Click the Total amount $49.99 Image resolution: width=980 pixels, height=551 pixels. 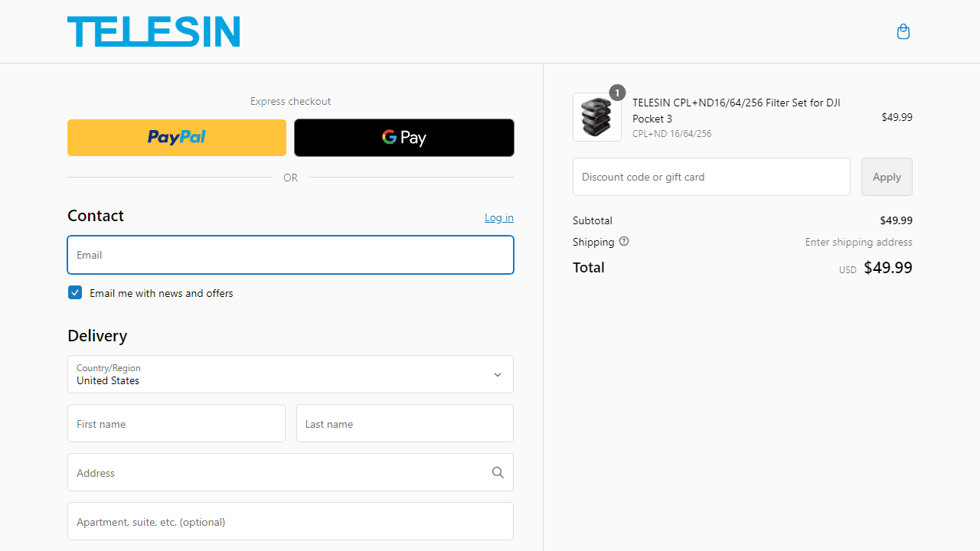pyautogui.click(x=888, y=267)
